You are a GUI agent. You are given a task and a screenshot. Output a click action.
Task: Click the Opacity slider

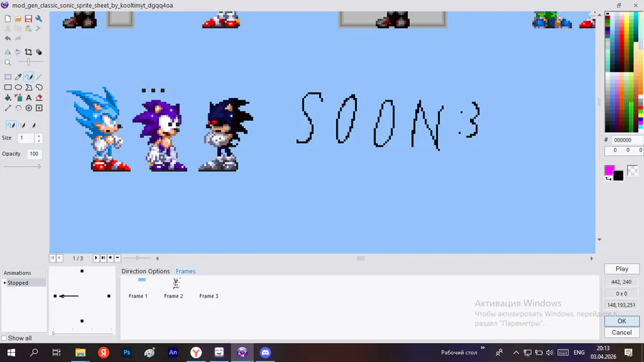coord(23,166)
